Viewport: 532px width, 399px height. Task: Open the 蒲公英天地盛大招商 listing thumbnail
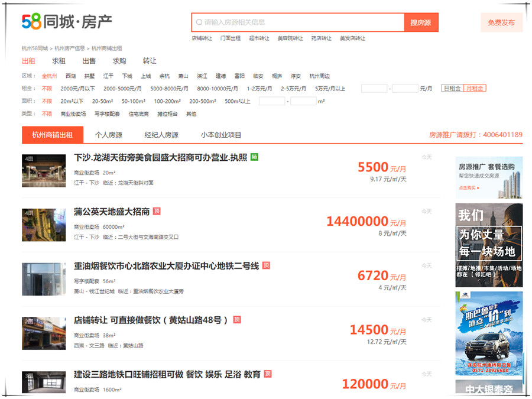[x=44, y=225]
